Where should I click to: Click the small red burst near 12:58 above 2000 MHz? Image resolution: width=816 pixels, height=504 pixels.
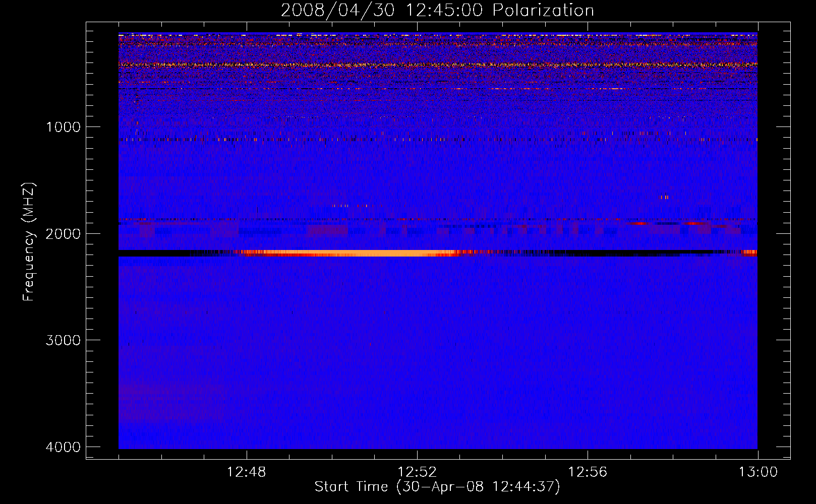(x=664, y=197)
